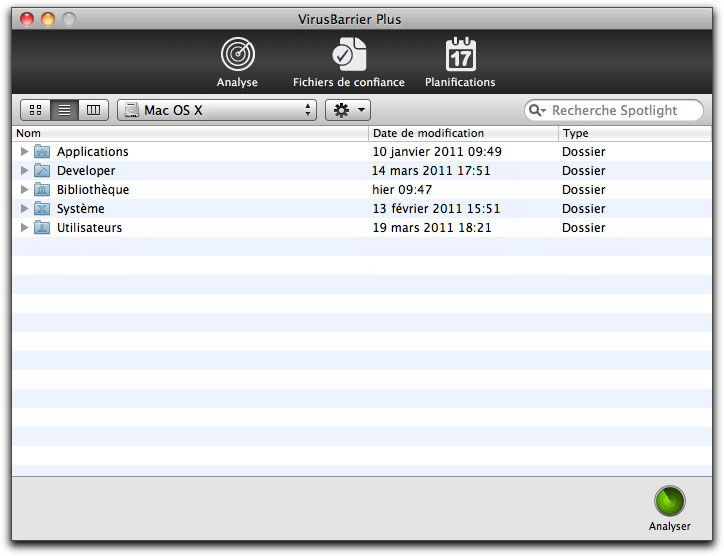
Task: Sort by the Type column header
Action: tap(635, 133)
